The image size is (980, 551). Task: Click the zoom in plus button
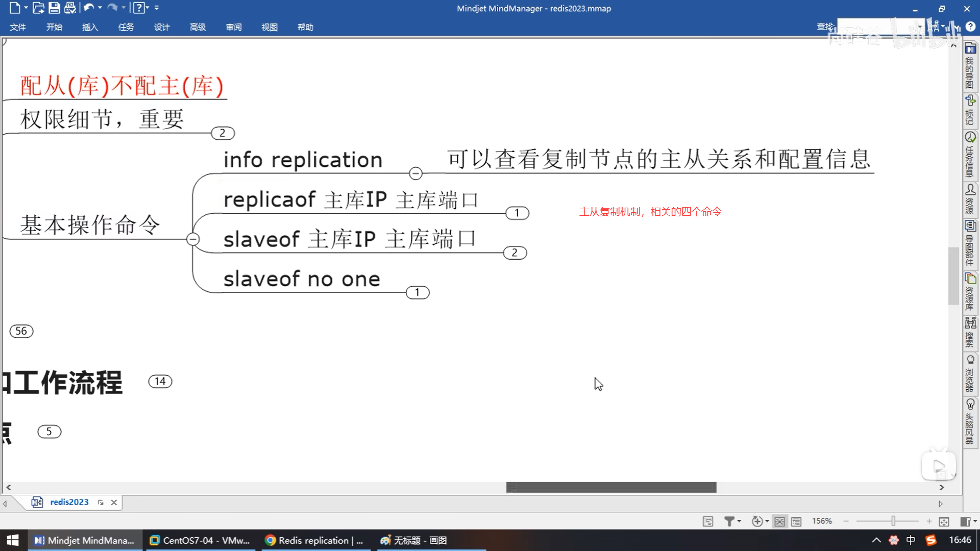[x=929, y=521]
